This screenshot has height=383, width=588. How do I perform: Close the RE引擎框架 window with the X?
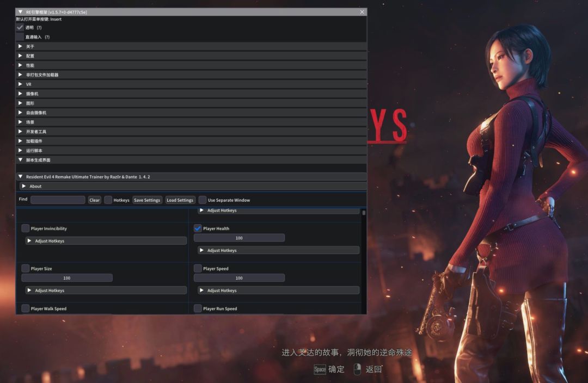point(362,12)
